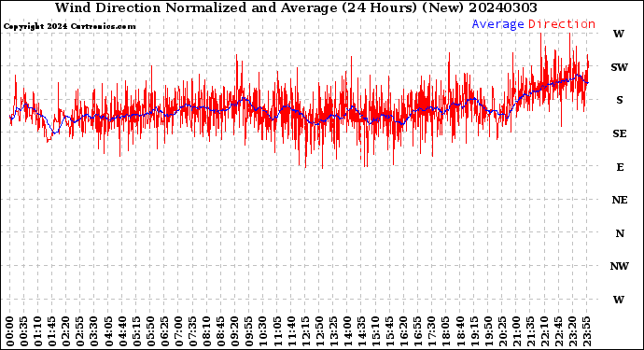This screenshot has width=644, height=350.
Task: Click the '11:05' time axis label
Action: coord(277,331)
